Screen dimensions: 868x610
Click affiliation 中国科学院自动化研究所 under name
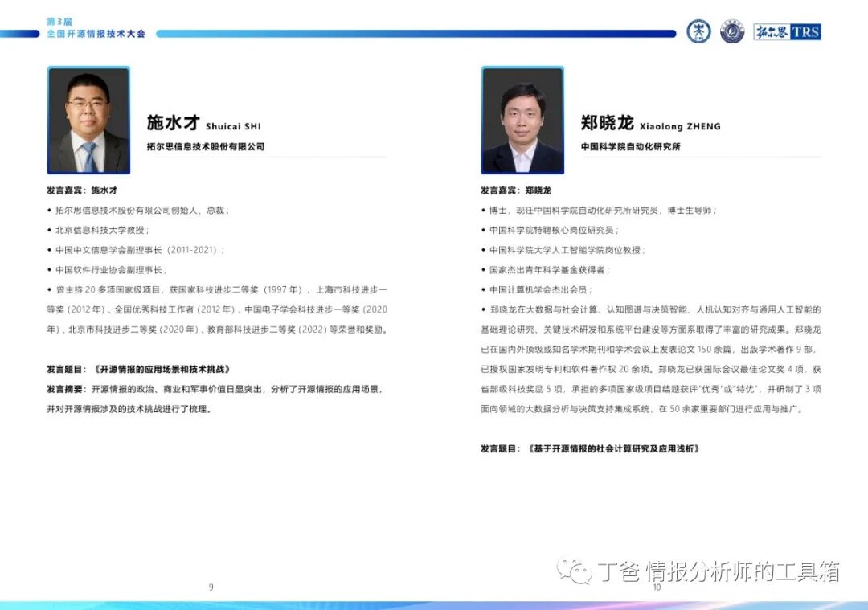pyautogui.click(x=631, y=147)
